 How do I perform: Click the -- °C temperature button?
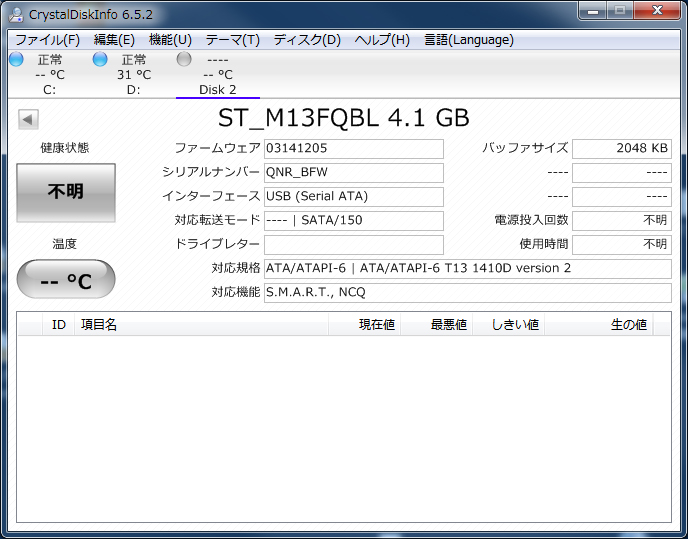(66, 279)
